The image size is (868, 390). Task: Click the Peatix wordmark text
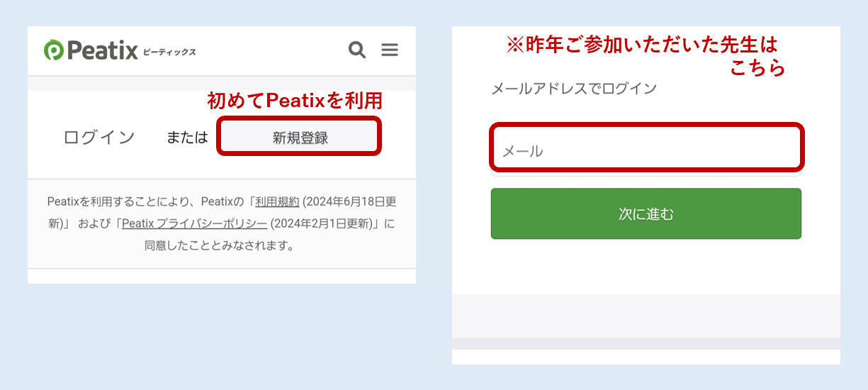pyautogui.click(x=103, y=50)
